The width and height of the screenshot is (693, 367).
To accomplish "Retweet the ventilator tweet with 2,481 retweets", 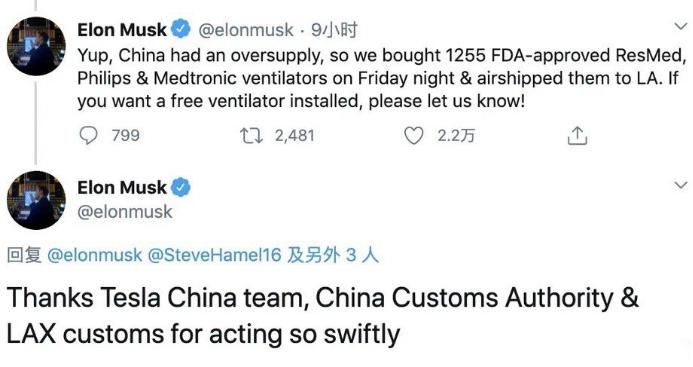I will [x=251, y=136].
